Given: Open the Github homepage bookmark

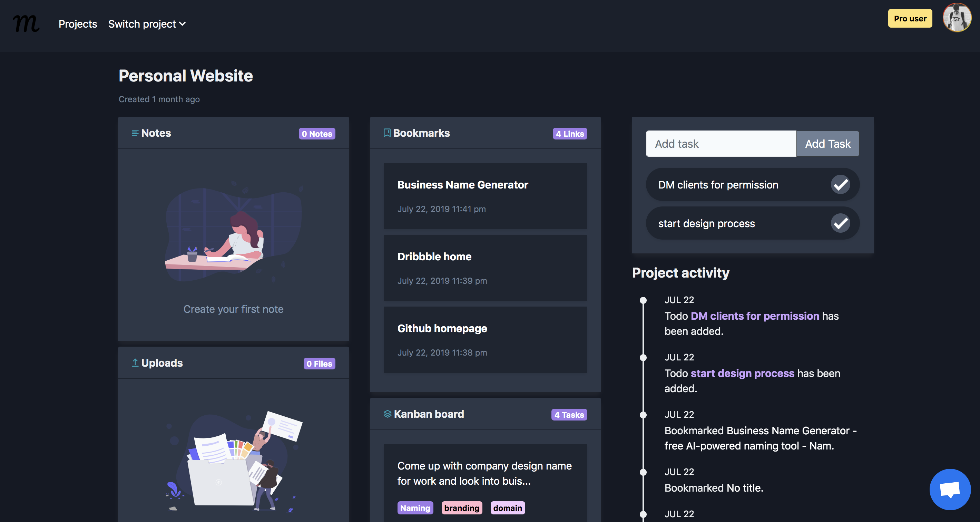Looking at the screenshot, I should click(485, 340).
